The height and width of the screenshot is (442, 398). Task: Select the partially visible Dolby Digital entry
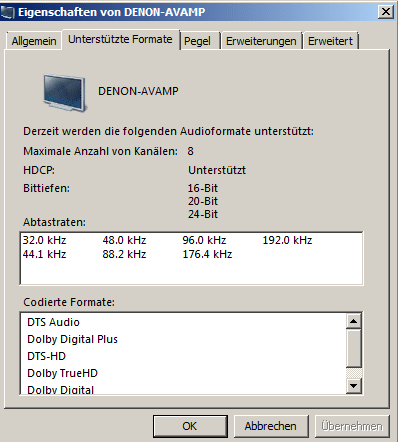tap(60, 390)
